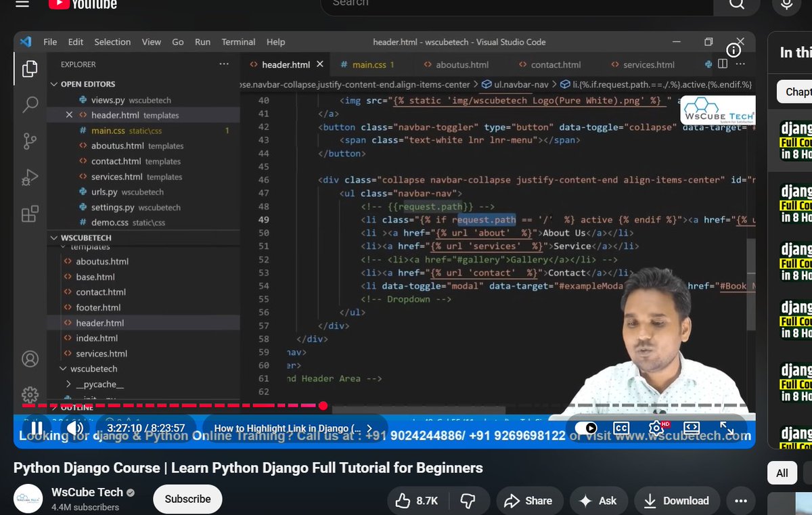
Task: Subscribe to WsCube Tech
Action: [187, 499]
